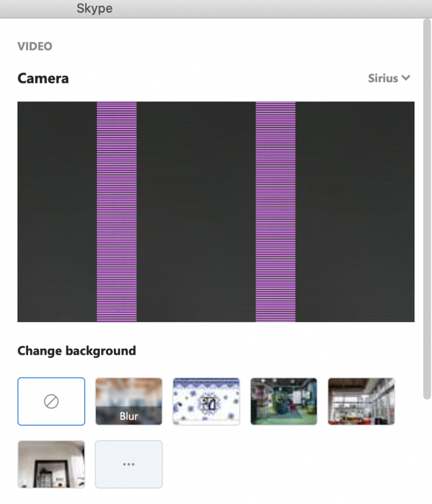Select the no-background circle-slash option
This screenshot has height=504, width=432.
point(51,401)
